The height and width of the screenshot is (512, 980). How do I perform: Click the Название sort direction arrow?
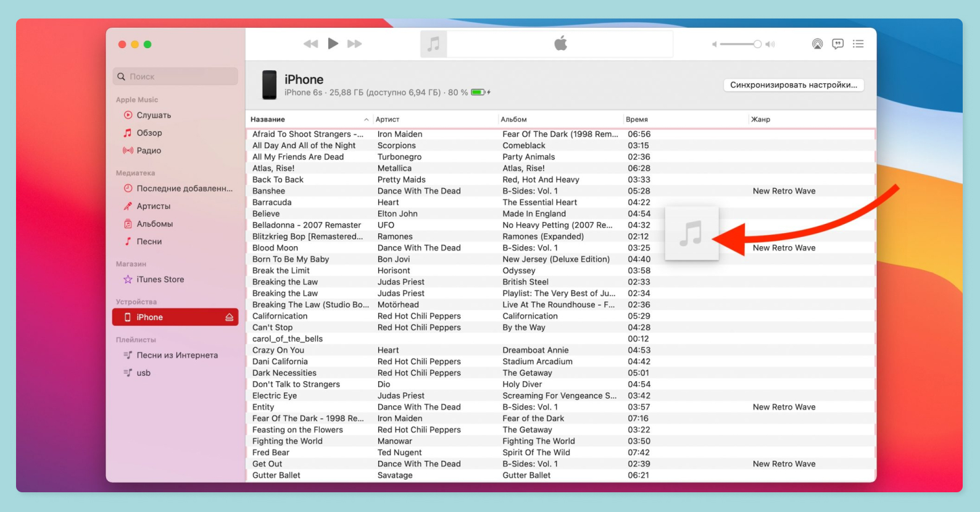[x=367, y=120]
